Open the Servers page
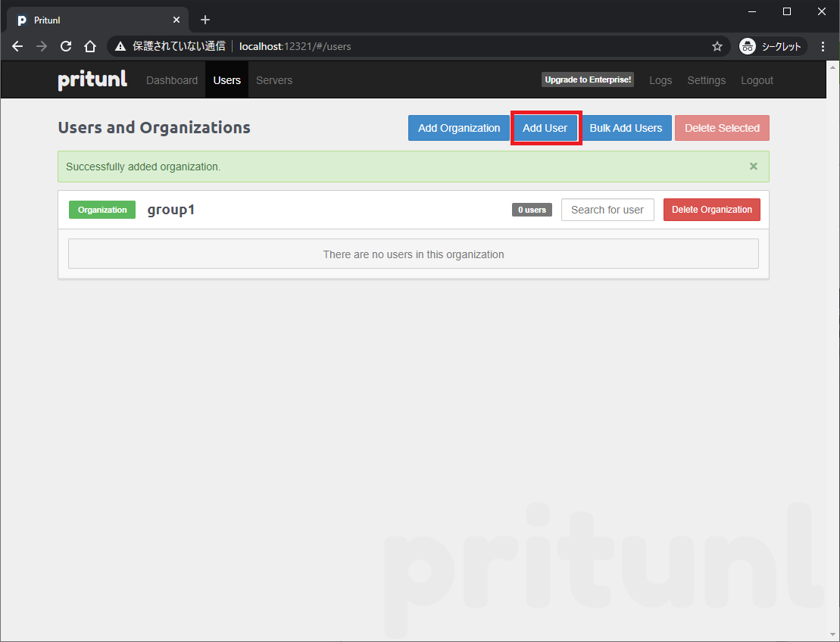Viewport: 840px width, 642px height. [274, 80]
